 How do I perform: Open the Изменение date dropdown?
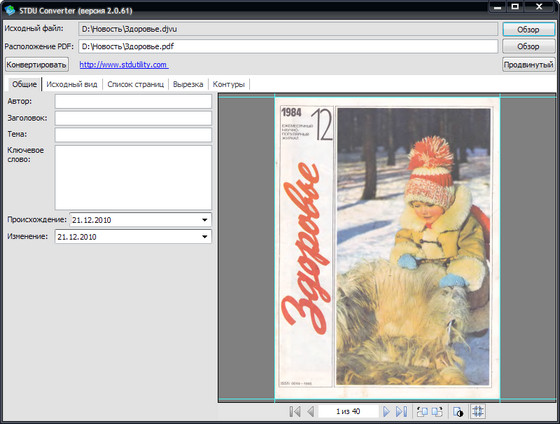click(205, 236)
